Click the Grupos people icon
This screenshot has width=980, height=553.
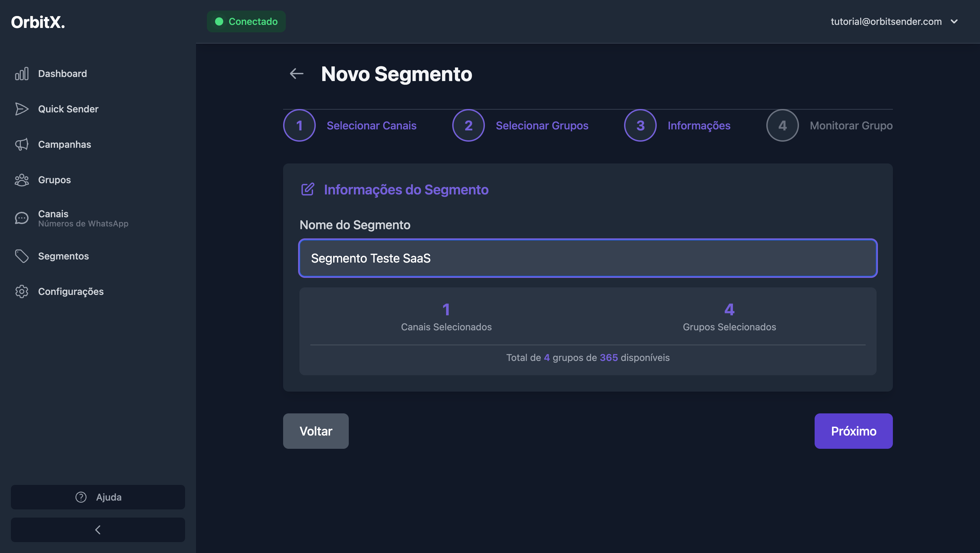click(x=22, y=180)
